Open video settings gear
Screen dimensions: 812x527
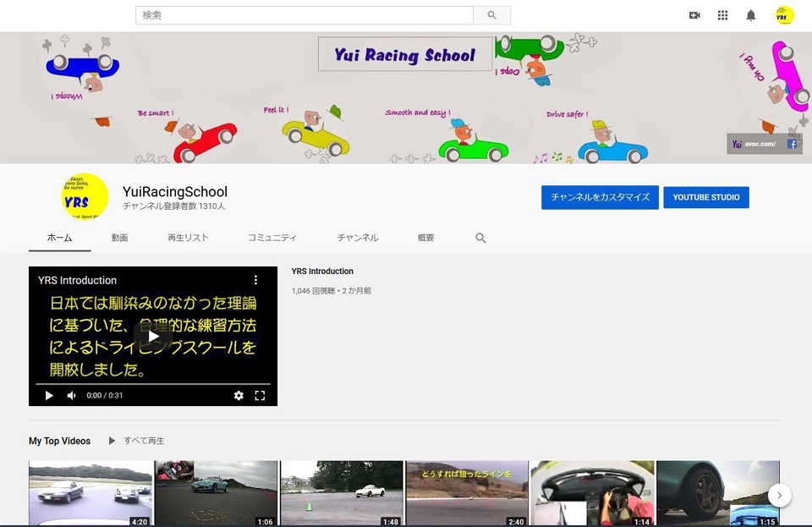coord(239,395)
